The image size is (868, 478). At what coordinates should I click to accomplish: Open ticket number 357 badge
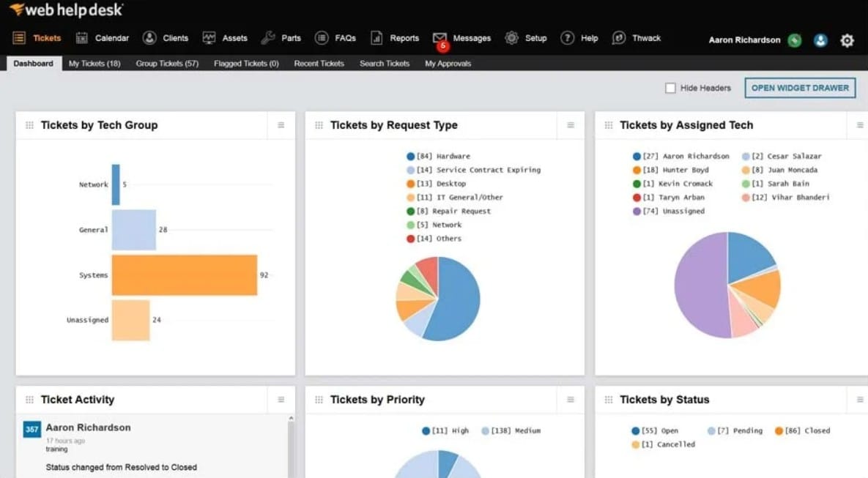(32, 429)
